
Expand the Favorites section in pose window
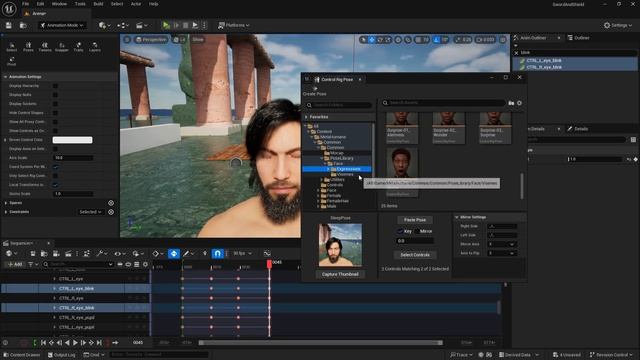tap(307, 117)
